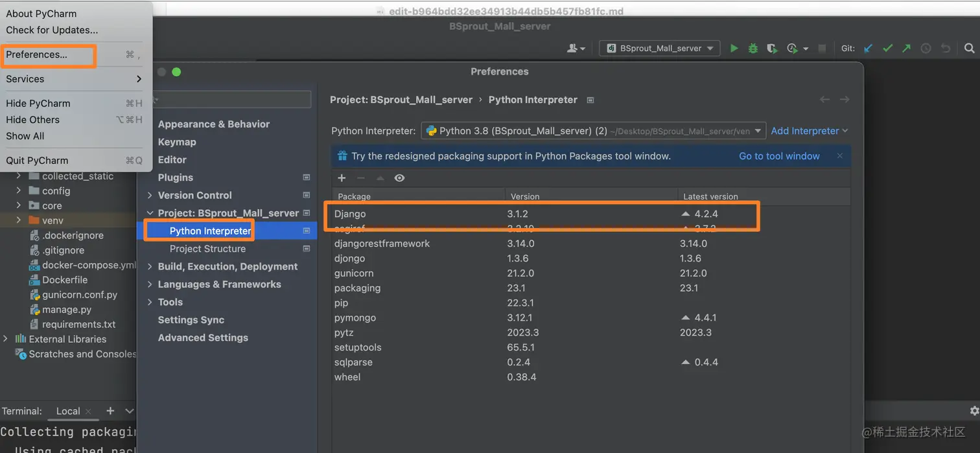
Task: Open profiler run options dropdown arrow
Action: pos(806,49)
